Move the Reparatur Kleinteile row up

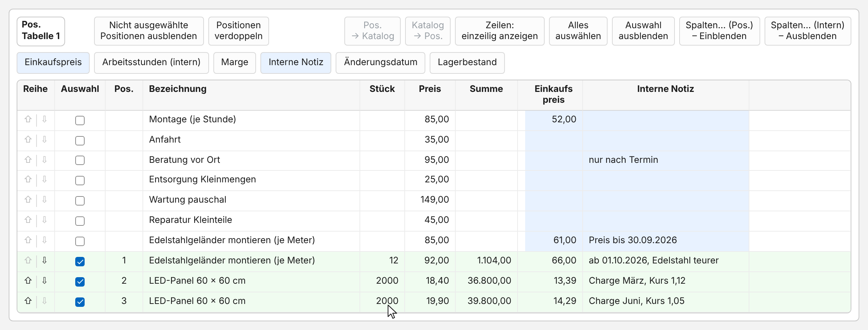(x=28, y=220)
